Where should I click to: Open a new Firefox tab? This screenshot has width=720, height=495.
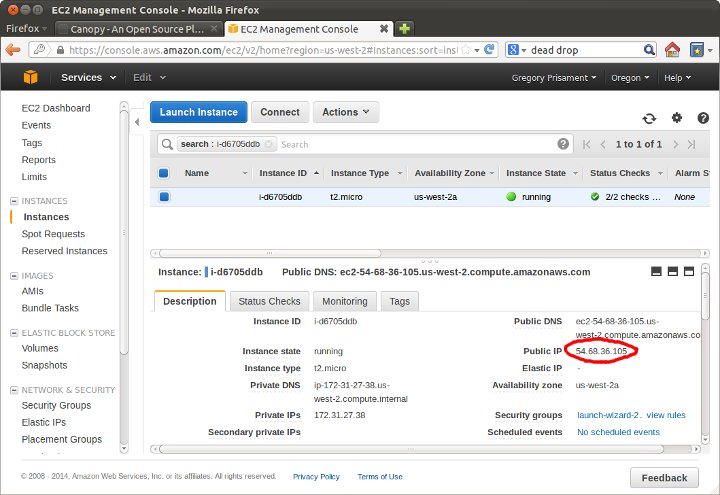(x=404, y=29)
